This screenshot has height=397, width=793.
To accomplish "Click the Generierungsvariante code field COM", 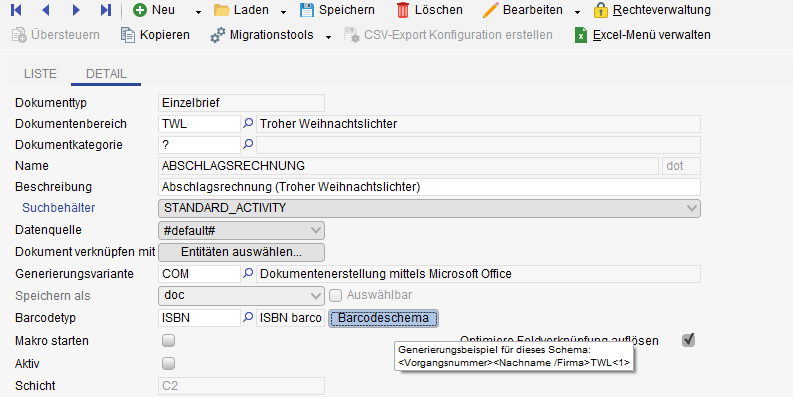I will 199,274.
